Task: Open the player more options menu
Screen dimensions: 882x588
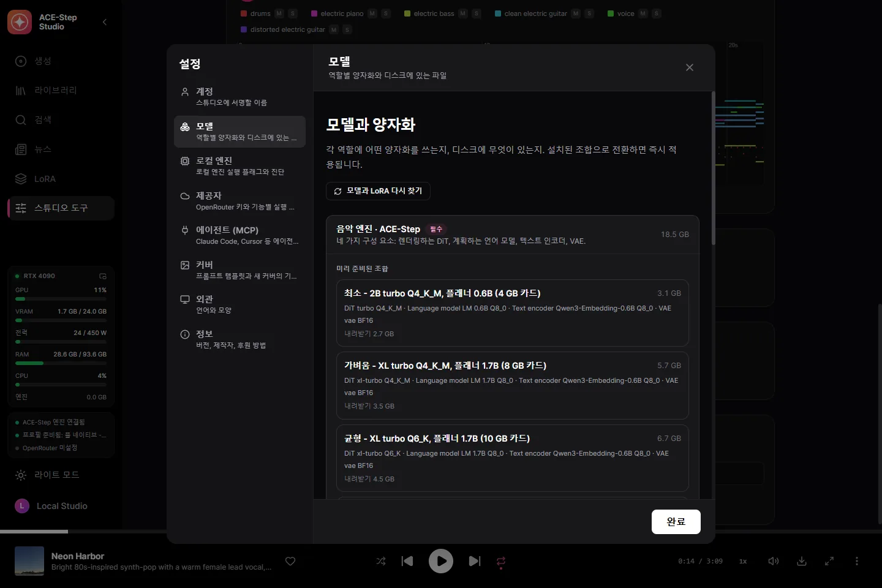Action: point(857,561)
